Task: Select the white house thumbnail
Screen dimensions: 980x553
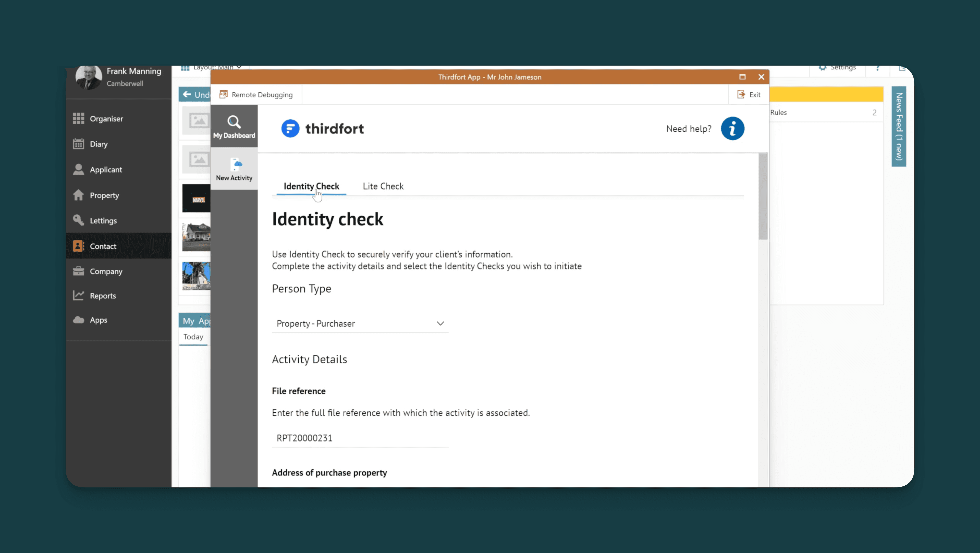Action: click(196, 237)
